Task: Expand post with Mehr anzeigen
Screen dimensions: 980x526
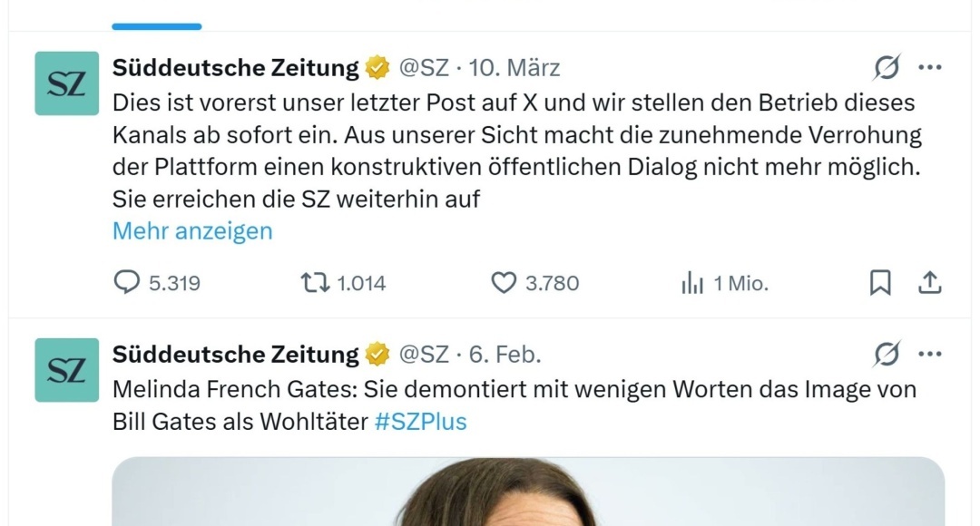Action: (192, 231)
